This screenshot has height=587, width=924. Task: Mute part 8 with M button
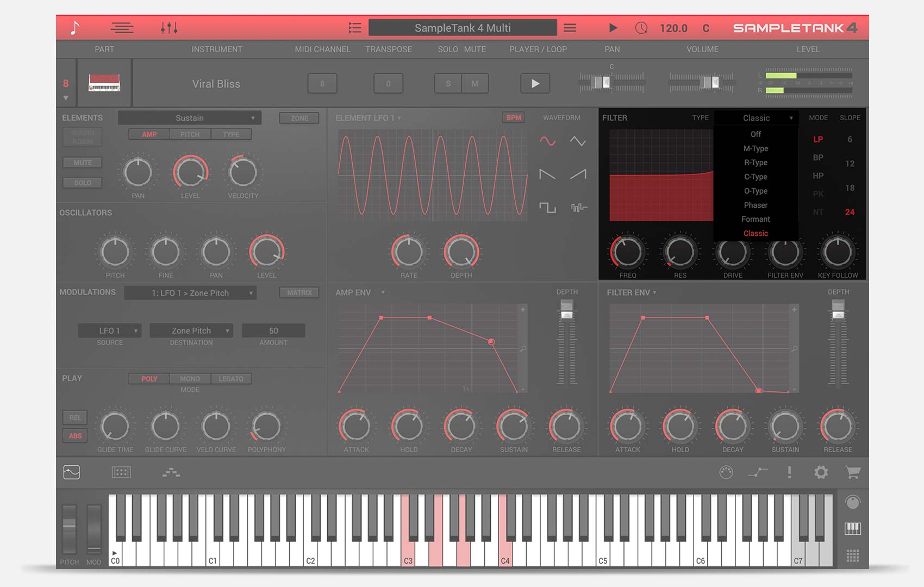(x=475, y=84)
